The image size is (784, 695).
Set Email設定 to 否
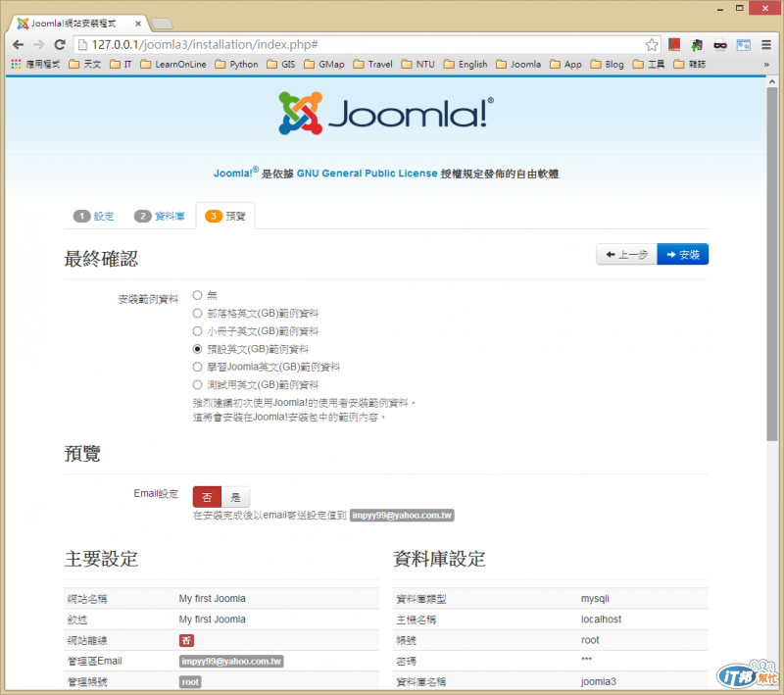[207, 497]
